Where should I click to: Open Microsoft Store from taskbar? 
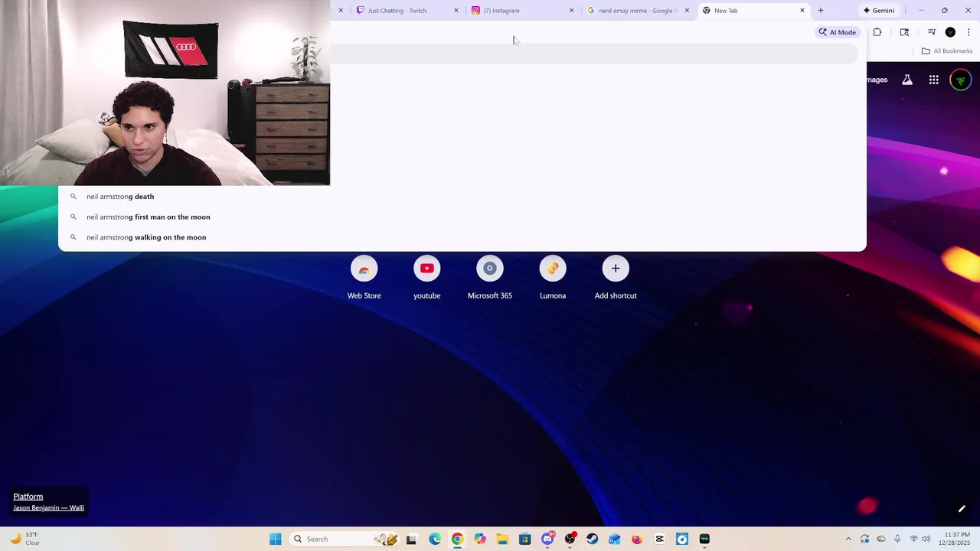[x=524, y=540]
